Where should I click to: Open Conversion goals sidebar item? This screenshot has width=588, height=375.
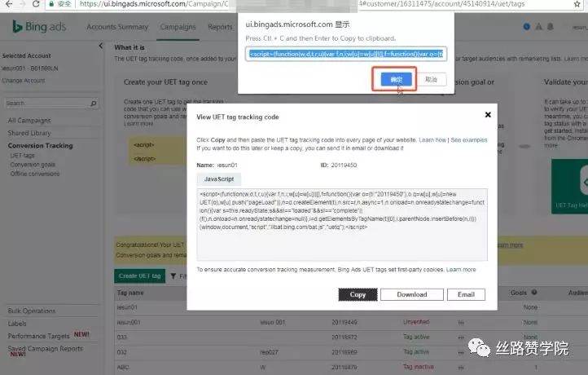[x=33, y=165]
